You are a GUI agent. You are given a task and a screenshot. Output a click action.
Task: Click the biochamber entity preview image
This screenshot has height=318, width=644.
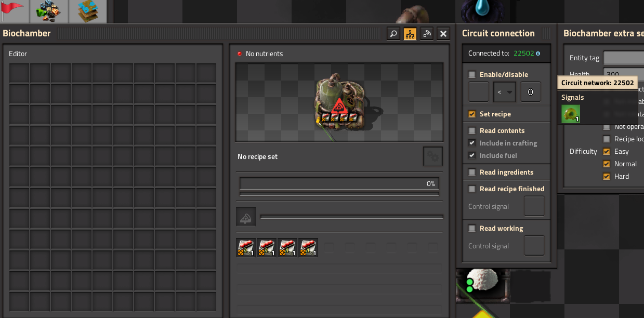tap(339, 102)
